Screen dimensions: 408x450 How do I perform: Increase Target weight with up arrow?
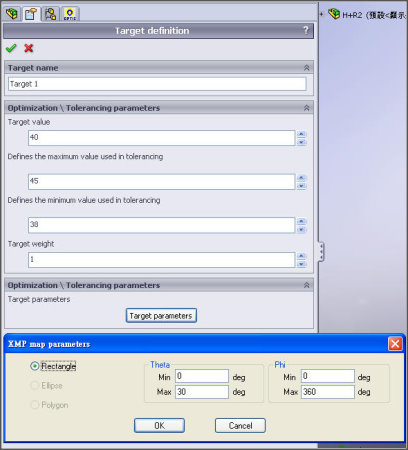pyautogui.click(x=301, y=256)
